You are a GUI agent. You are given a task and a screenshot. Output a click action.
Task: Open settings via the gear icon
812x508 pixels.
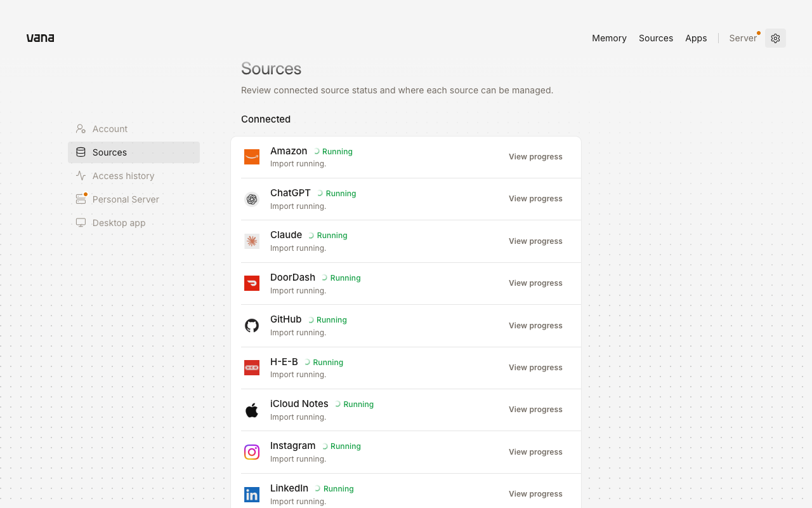(775, 38)
